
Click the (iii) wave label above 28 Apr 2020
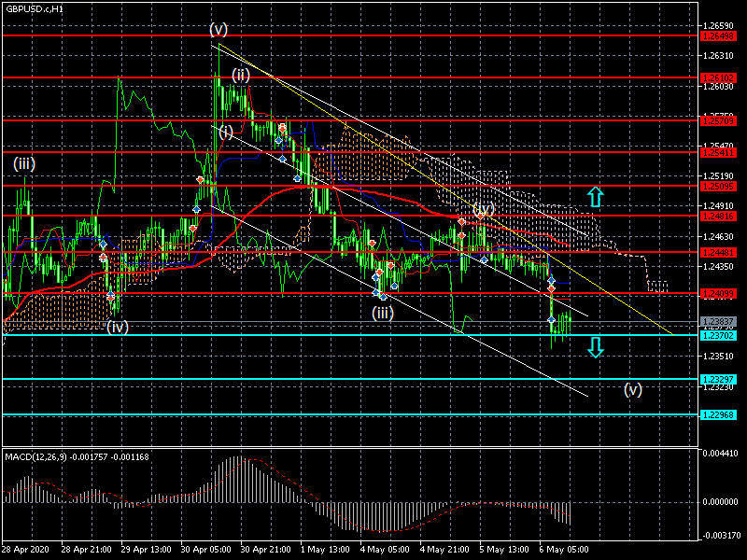click(x=24, y=164)
